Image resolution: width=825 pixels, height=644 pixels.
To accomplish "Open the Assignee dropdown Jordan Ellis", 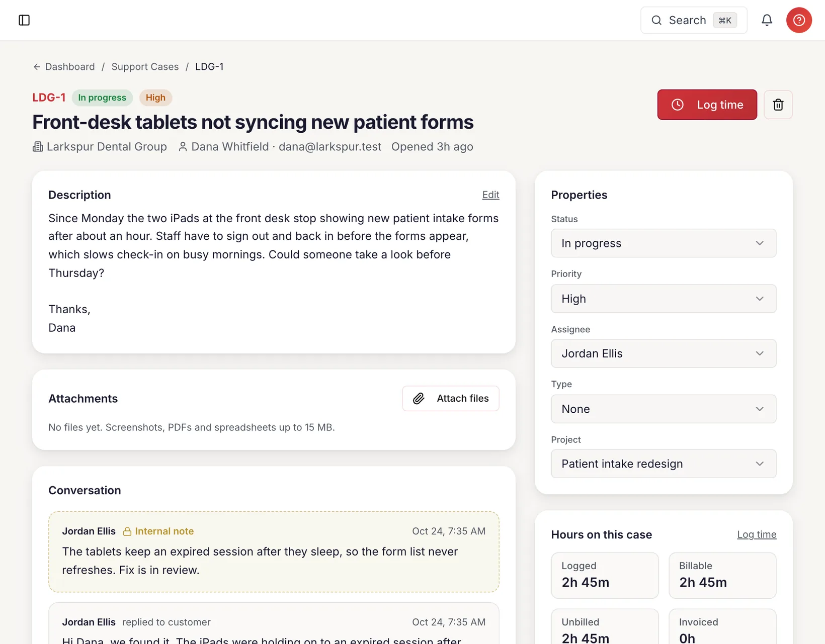I will tap(664, 353).
